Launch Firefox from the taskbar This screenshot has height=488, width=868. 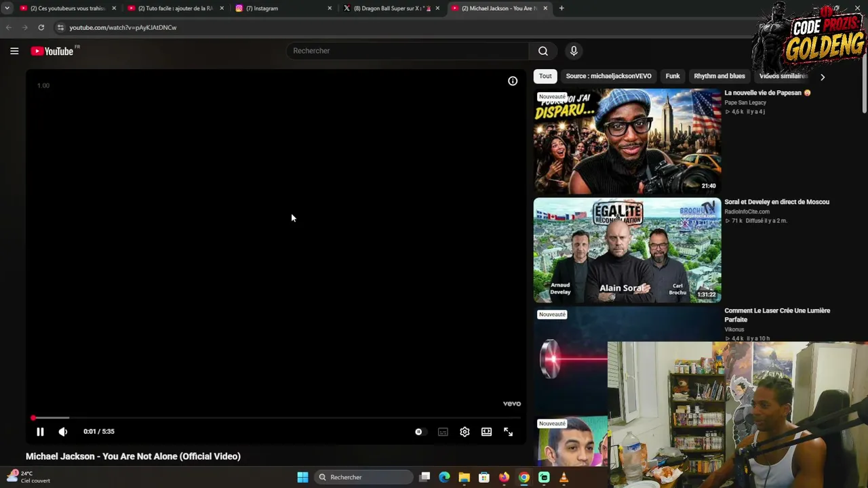[504, 477]
